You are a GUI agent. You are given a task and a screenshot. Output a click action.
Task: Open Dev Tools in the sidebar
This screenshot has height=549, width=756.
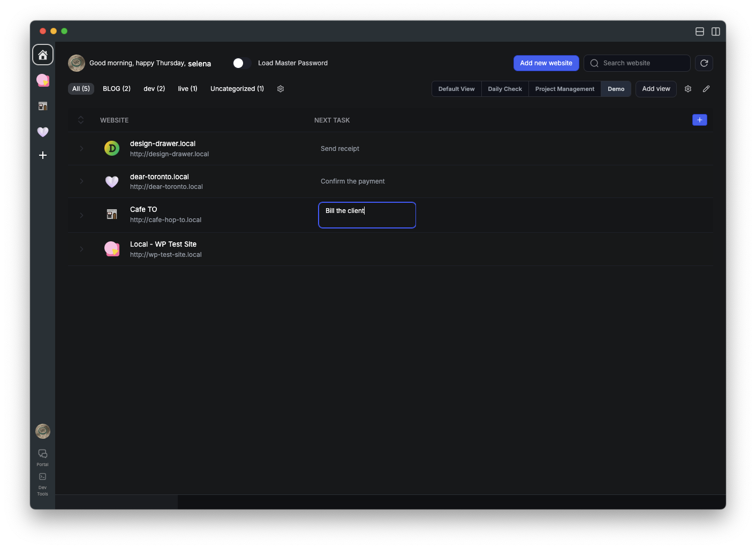[x=43, y=477]
